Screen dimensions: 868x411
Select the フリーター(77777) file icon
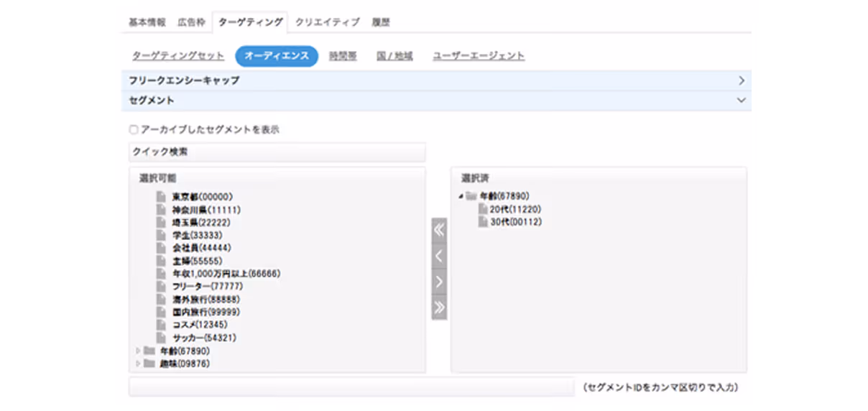162,287
